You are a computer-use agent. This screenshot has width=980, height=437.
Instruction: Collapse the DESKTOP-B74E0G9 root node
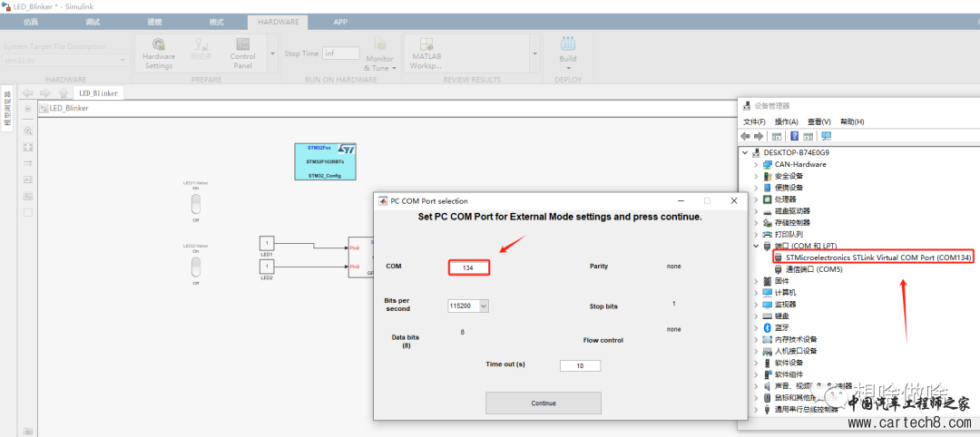(x=745, y=152)
